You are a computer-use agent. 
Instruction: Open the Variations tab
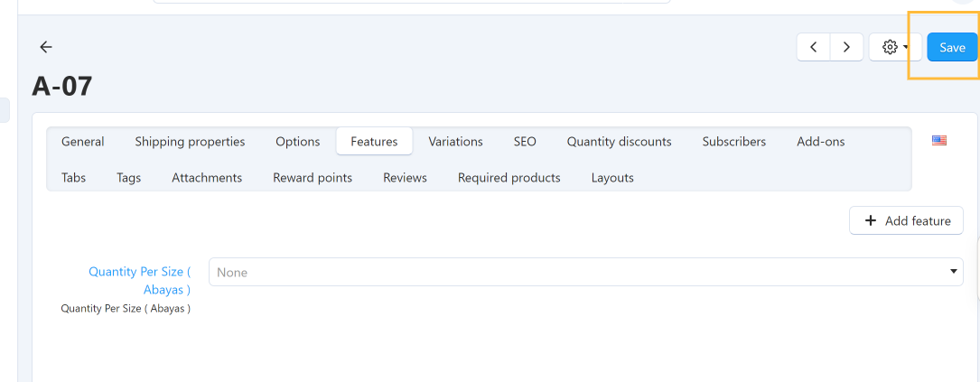(x=455, y=141)
